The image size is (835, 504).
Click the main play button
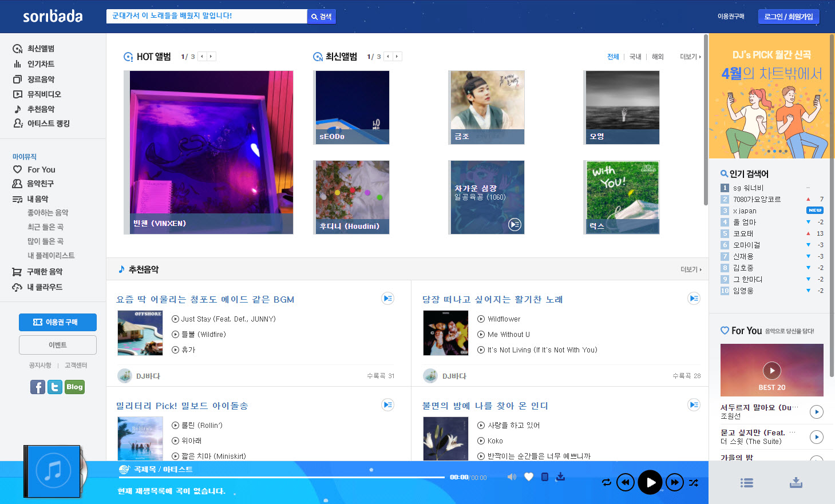point(650,482)
